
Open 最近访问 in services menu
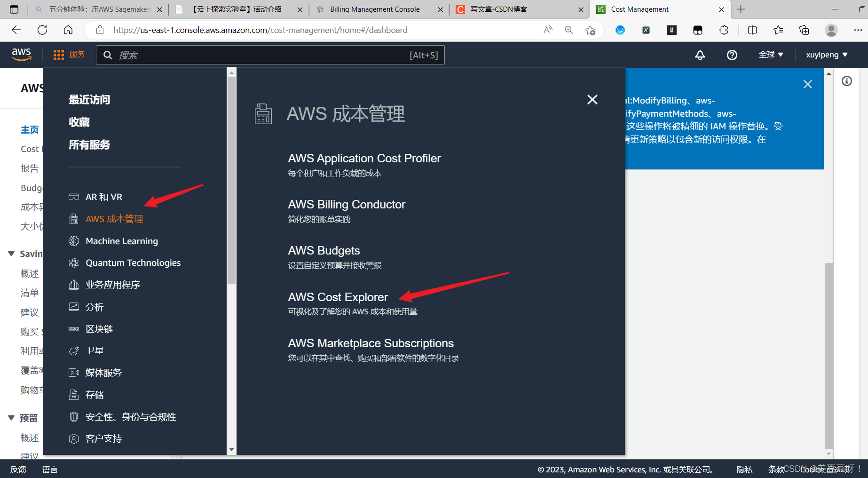click(x=89, y=99)
